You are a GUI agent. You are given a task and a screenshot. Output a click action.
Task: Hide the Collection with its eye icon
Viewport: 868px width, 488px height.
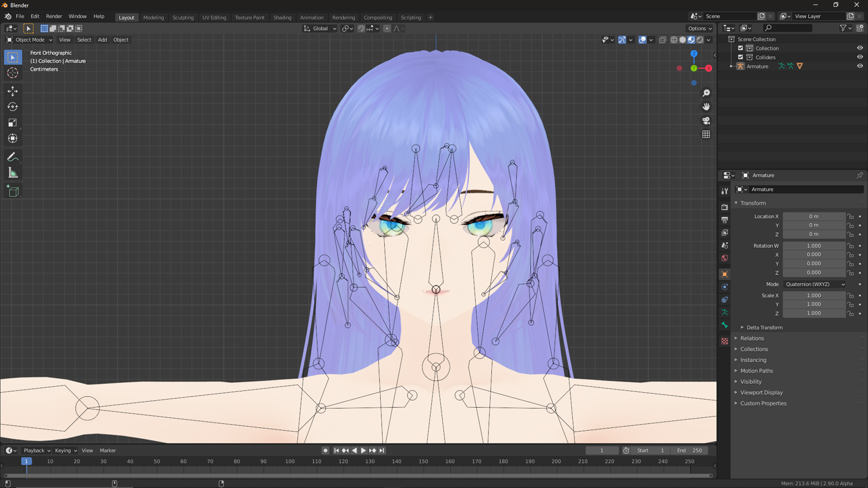point(860,48)
